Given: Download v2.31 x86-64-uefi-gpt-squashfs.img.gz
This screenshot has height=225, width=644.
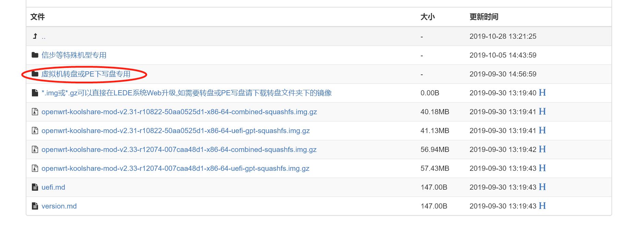Looking at the screenshot, I should point(176,131).
